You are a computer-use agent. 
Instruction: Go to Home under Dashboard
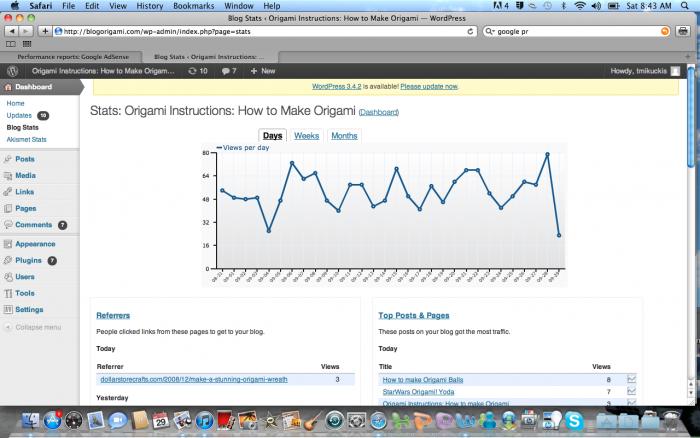(x=15, y=103)
